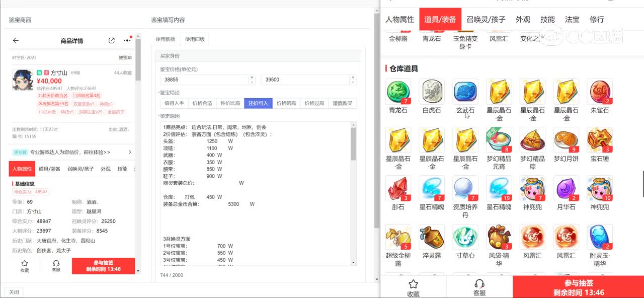Switch to the 使用新版 tab
This screenshot has height=298, width=644.
click(166, 39)
